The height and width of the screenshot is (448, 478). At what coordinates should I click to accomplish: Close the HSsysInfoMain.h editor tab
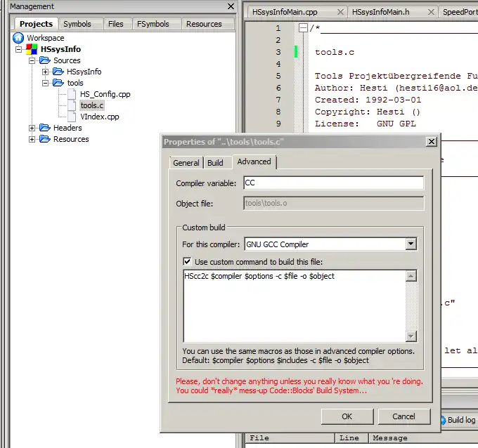(x=431, y=12)
